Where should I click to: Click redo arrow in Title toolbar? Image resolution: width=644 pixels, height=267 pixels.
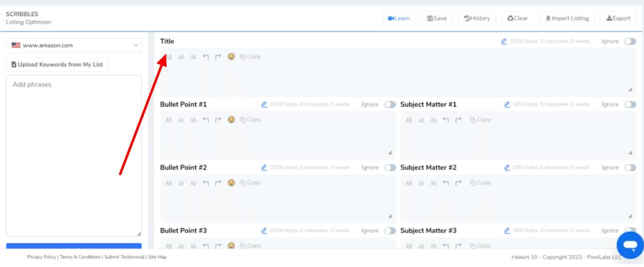218,57
